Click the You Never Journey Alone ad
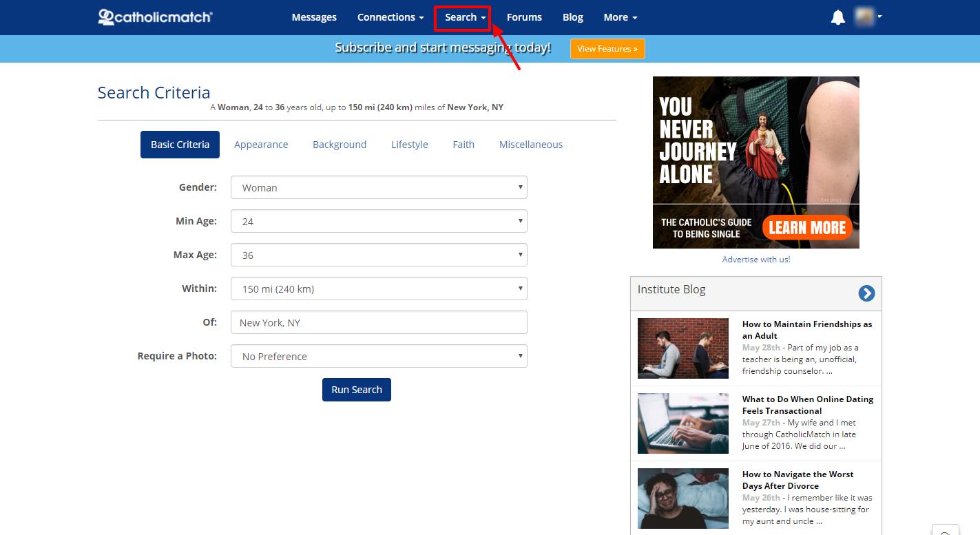The image size is (980, 535). click(x=756, y=162)
